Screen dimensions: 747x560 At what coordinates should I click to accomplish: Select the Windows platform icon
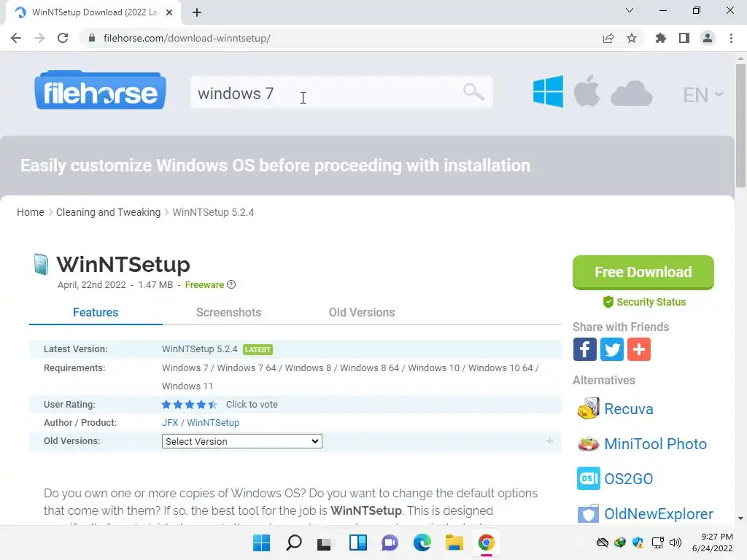coord(548,91)
